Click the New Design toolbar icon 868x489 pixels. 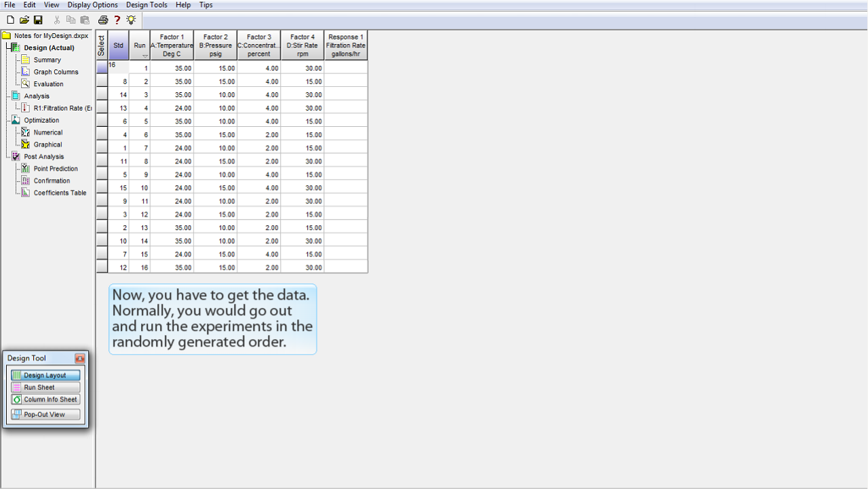pos(10,20)
